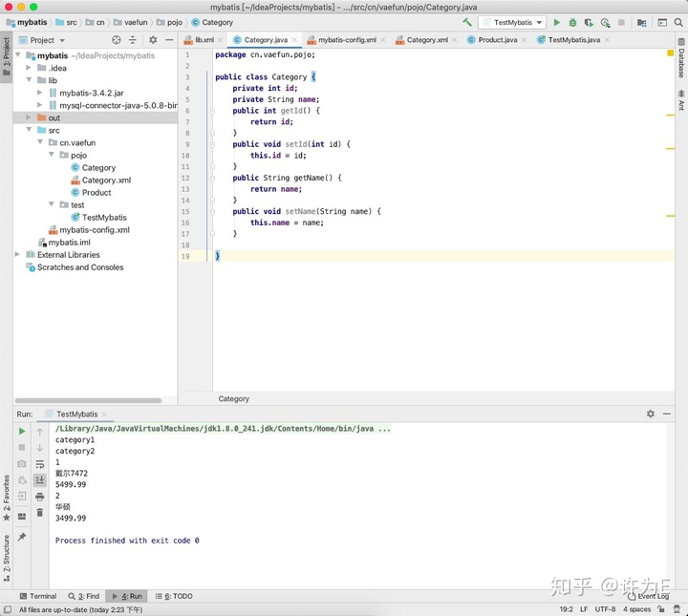Collapse the mybatis root node

[x=18, y=55]
